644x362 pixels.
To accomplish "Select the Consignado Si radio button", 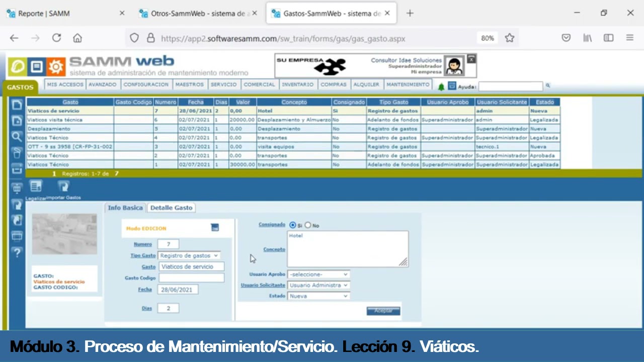I will click(293, 225).
